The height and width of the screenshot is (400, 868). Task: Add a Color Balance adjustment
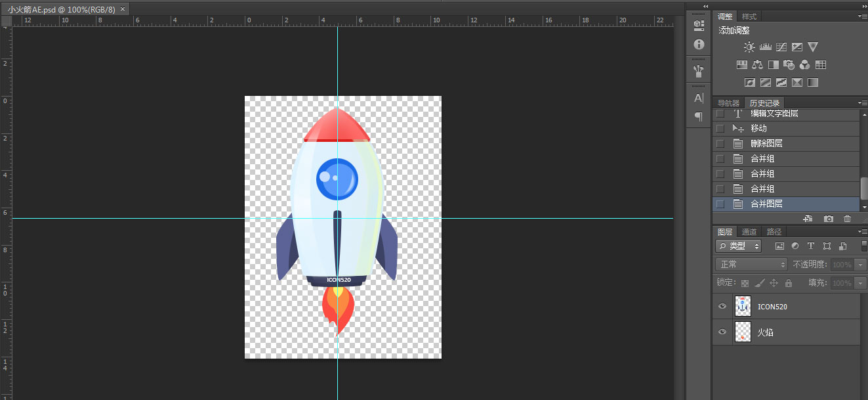tap(758, 65)
